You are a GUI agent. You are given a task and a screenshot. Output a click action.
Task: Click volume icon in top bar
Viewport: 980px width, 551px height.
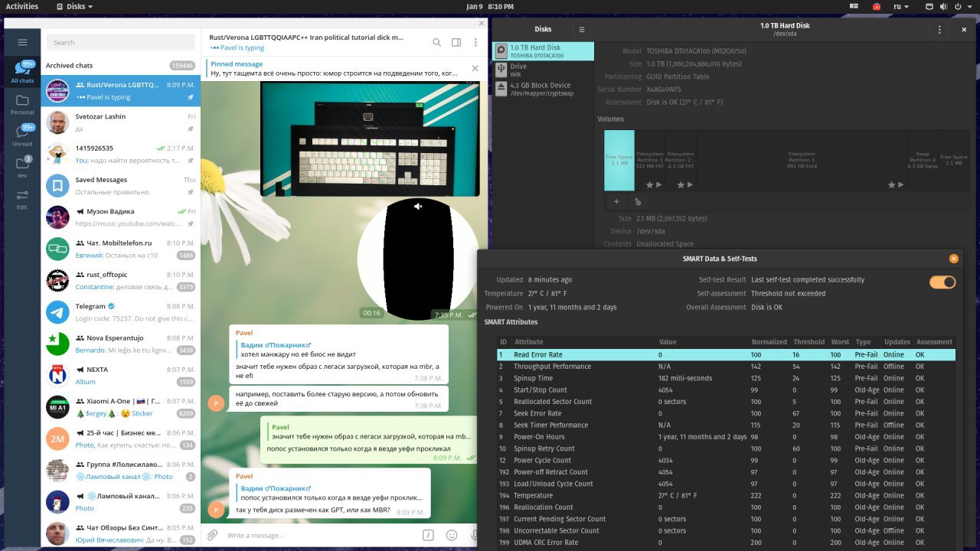point(946,6)
